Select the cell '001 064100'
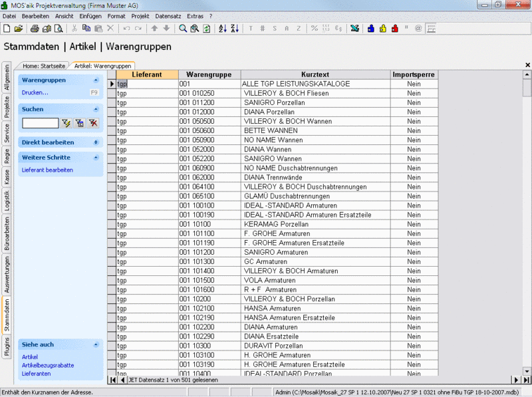The height and width of the screenshot is (397, 532). (x=209, y=187)
